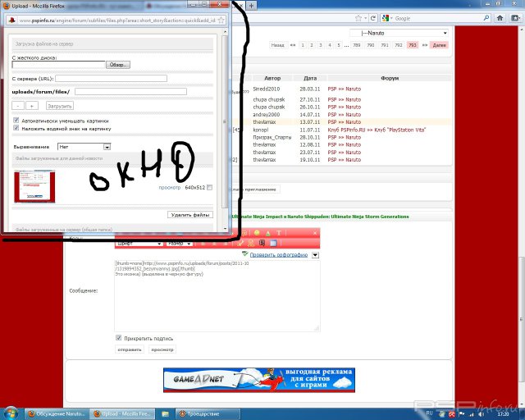Toggle 'Прикрепить подпись' checkbox
This screenshot has height=420, width=525.
tap(119, 337)
